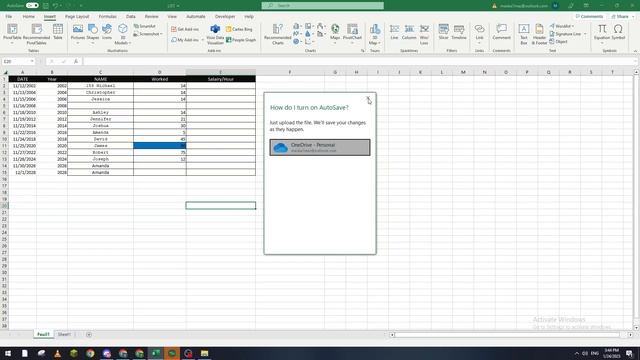Insert a Slicer filter
Image resolution: width=640 pixels, height=360 pixels.
[444, 32]
